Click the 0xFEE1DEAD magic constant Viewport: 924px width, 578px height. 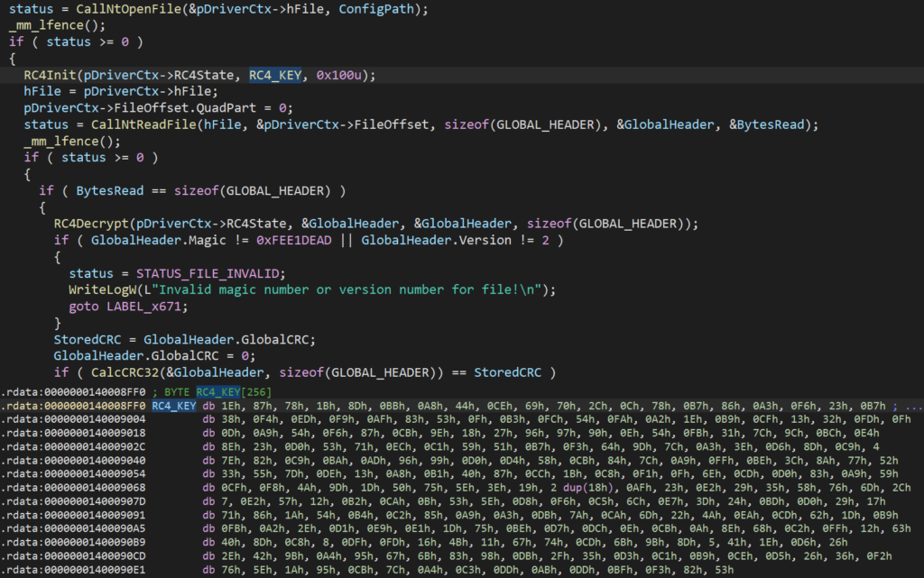pyautogui.click(x=294, y=241)
